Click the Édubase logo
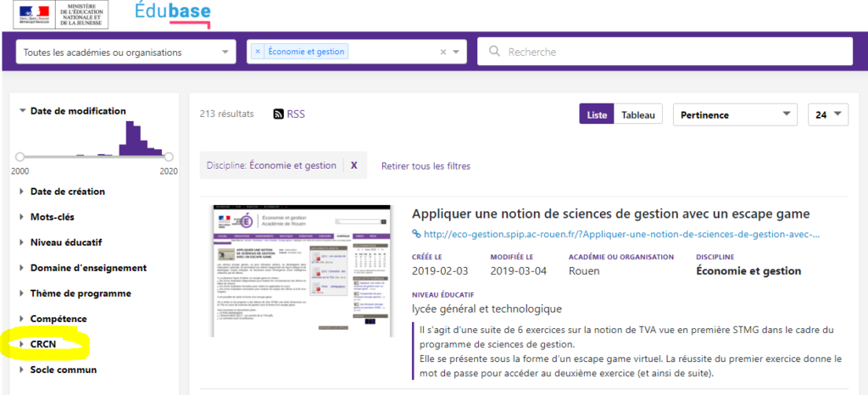 tap(172, 14)
